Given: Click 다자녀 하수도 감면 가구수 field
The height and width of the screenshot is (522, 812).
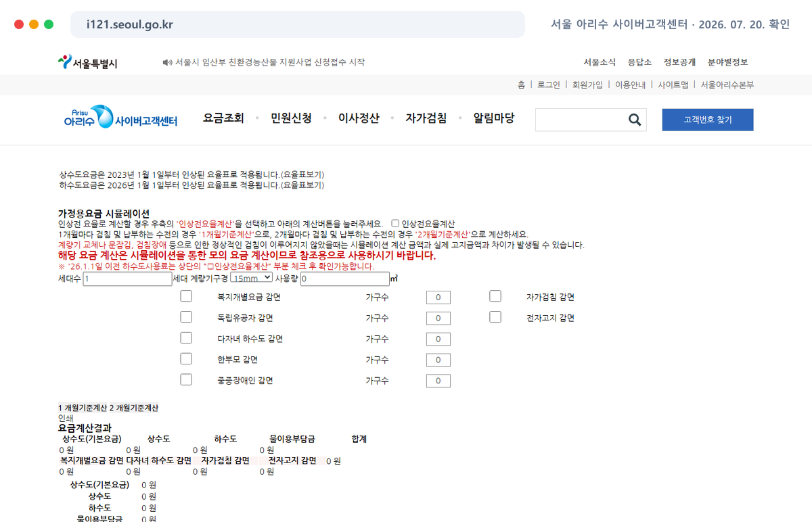Looking at the screenshot, I should point(438,339).
